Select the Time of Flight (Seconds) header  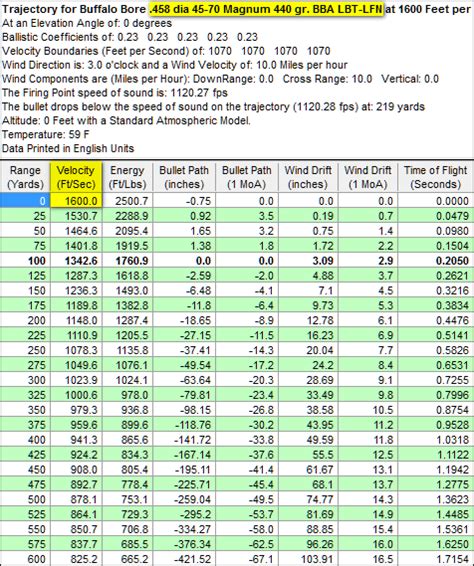(x=436, y=177)
